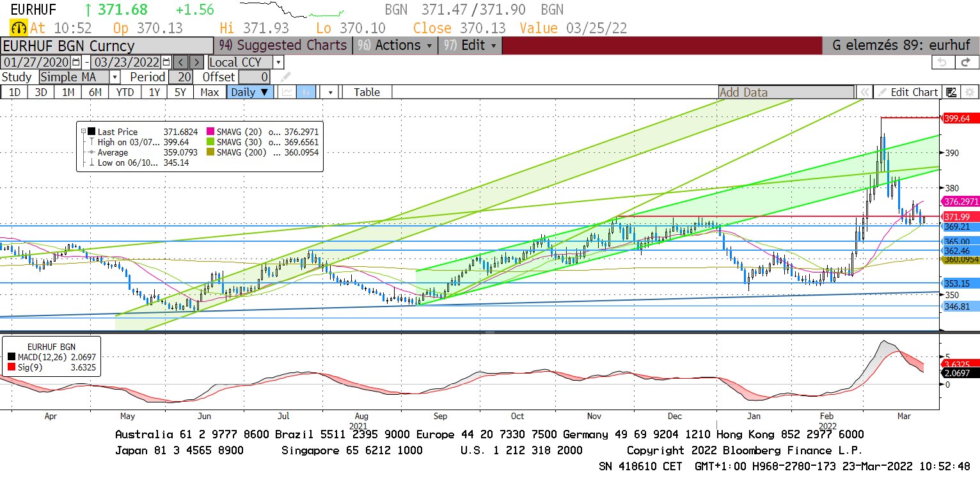Collapse panel with double-left chevron icon
The height and width of the screenshot is (485, 980).
pos(864,92)
